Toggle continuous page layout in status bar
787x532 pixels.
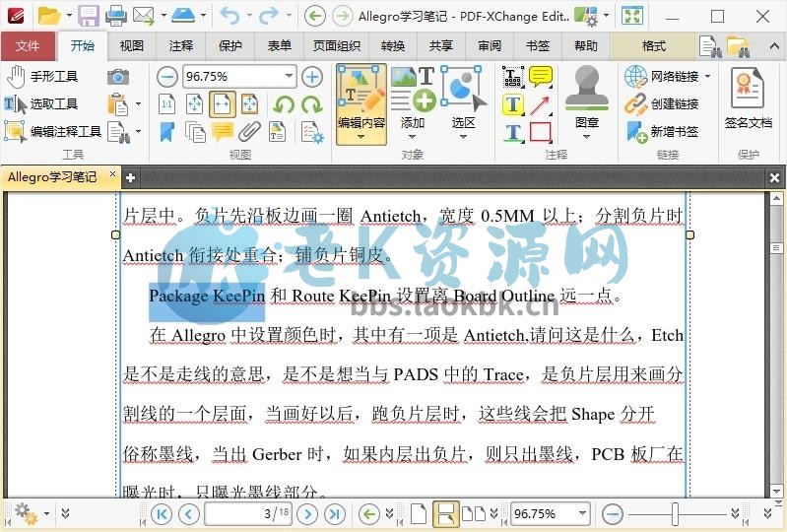click(x=445, y=514)
